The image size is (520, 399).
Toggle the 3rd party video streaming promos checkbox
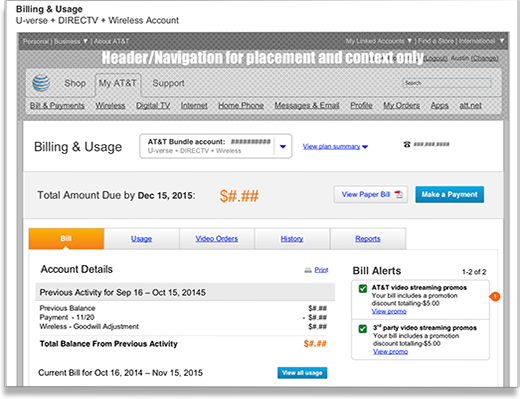[x=363, y=329]
